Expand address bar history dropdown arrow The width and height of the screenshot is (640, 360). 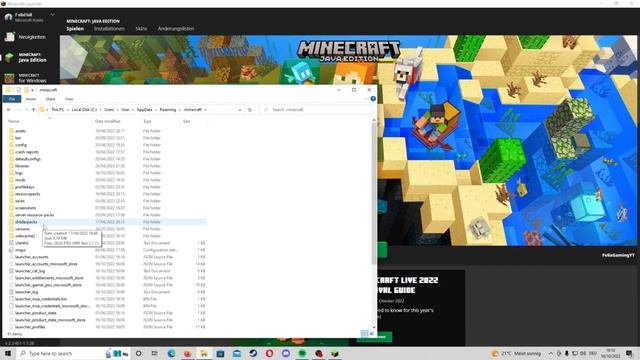coord(240,110)
